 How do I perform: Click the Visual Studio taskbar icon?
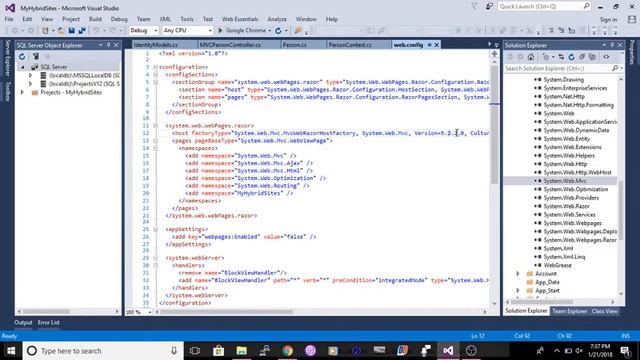(448, 351)
